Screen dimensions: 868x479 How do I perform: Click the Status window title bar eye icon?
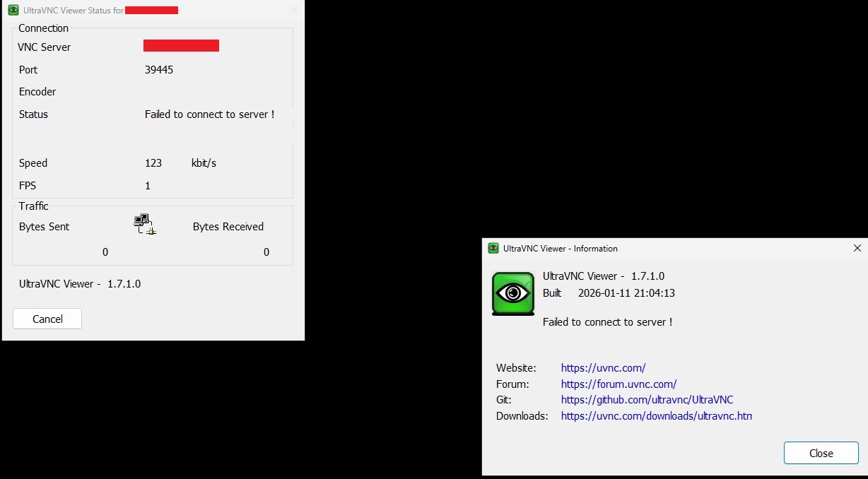pos(13,11)
